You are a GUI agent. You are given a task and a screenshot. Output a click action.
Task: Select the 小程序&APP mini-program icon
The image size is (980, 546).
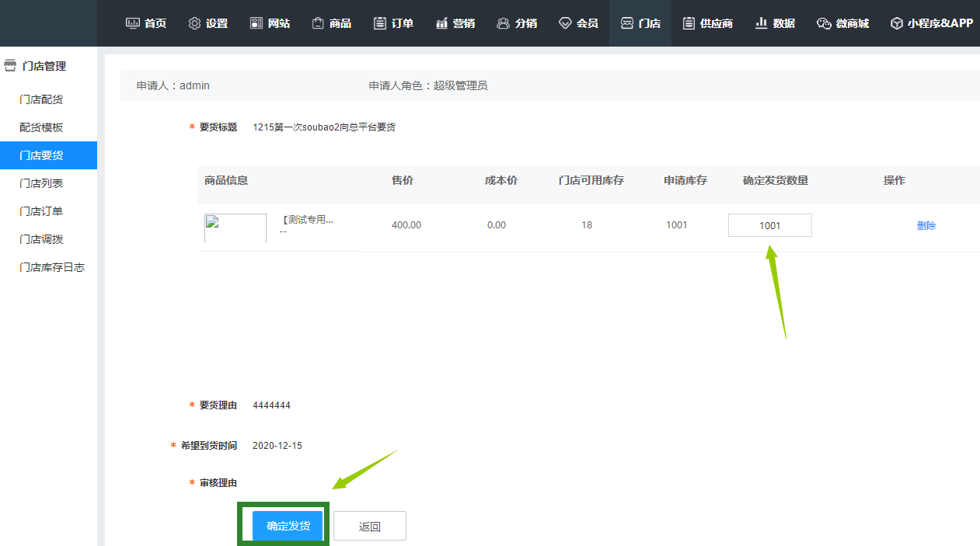click(895, 23)
